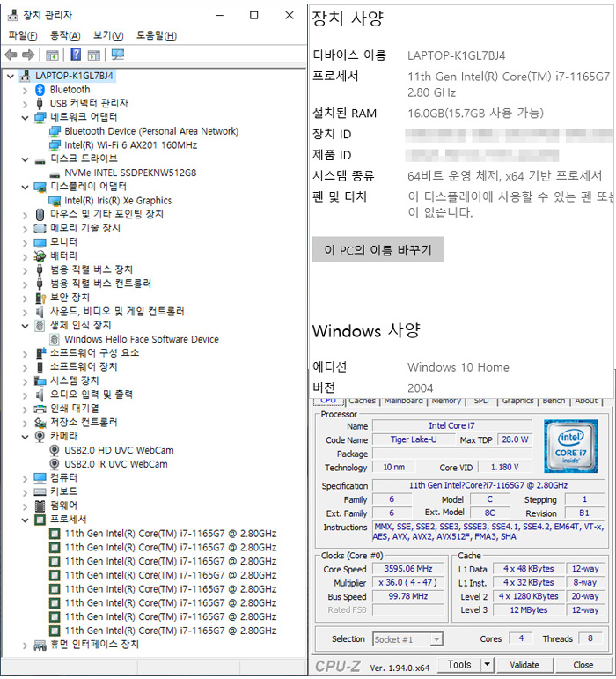616x679 pixels.
Task: Switch to the Graphics tab in CPU-Z
Action: [517, 401]
